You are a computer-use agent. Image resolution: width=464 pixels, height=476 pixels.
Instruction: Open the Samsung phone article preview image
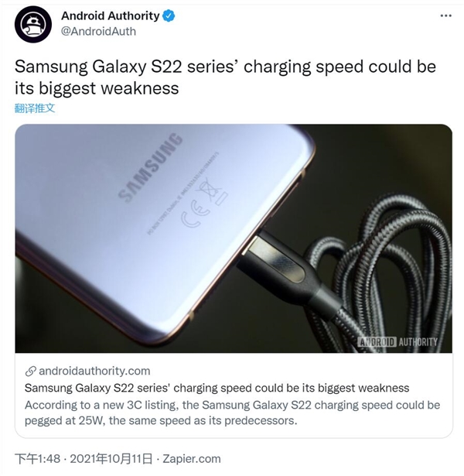[x=234, y=238]
